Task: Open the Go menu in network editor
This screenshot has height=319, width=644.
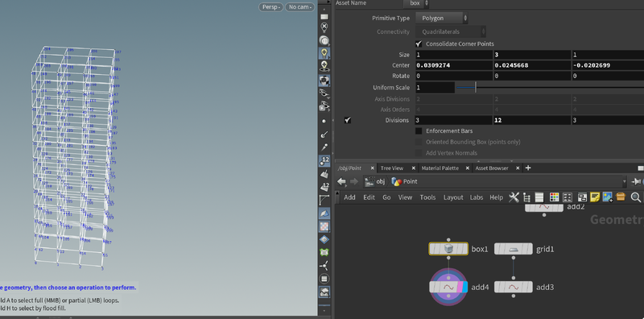Action: pyautogui.click(x=386, y=197)
